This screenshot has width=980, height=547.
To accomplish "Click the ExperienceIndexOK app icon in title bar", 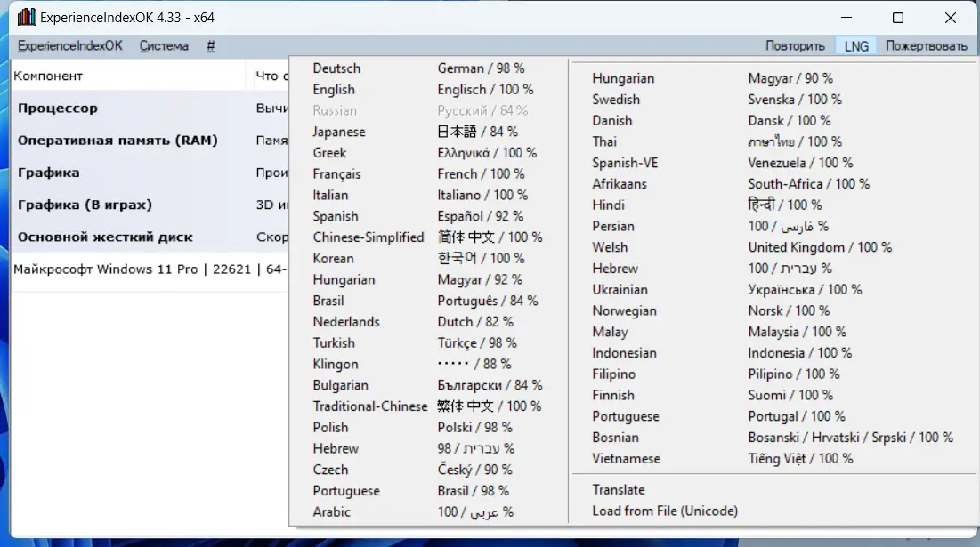I will pyautogui.click(x=26, y=17).
